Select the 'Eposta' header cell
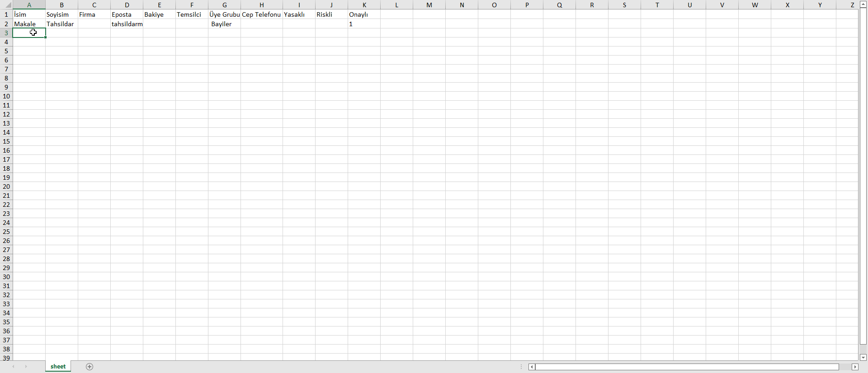868x373 pixels. pyautogui.click(x=127, y=14)
